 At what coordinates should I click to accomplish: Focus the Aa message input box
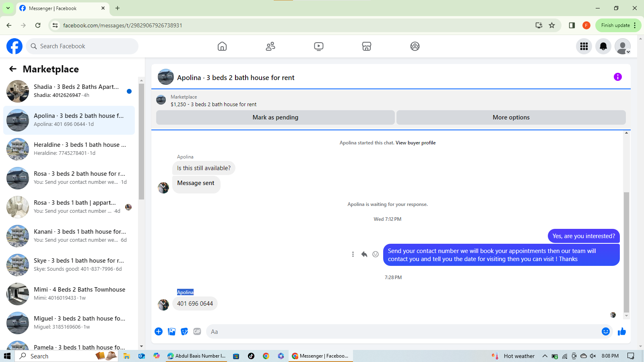pyautogui.click(x=402, y=331)
